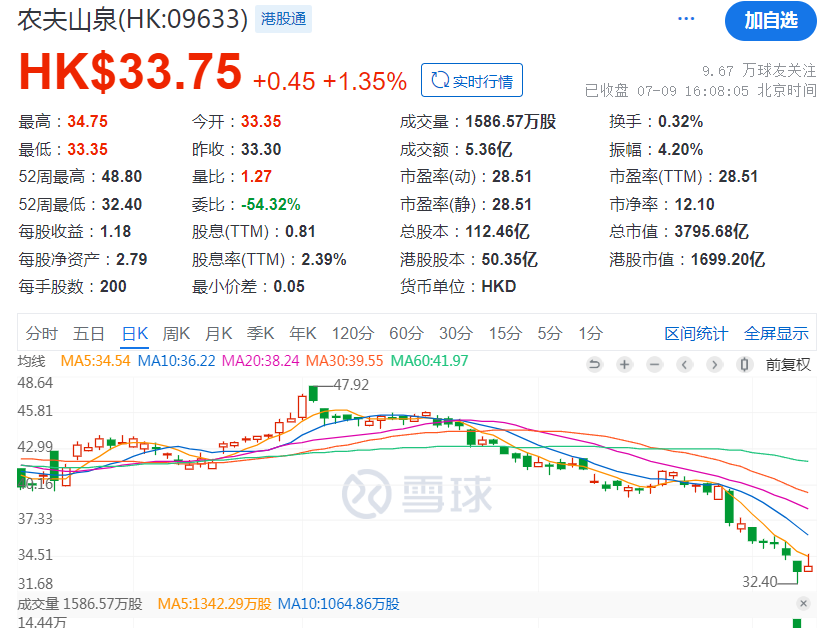Select the 季K chart tab
This screenshot has height=628, width=818.
261,333
